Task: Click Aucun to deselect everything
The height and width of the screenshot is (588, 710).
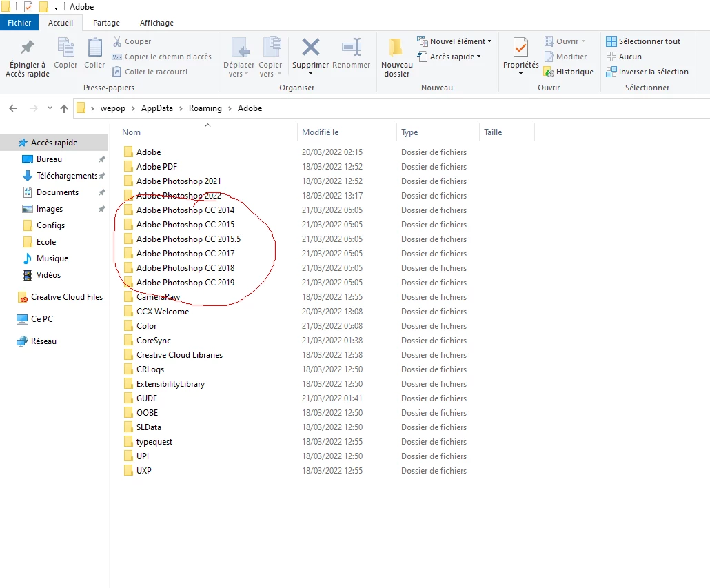Action: point(624,57)
